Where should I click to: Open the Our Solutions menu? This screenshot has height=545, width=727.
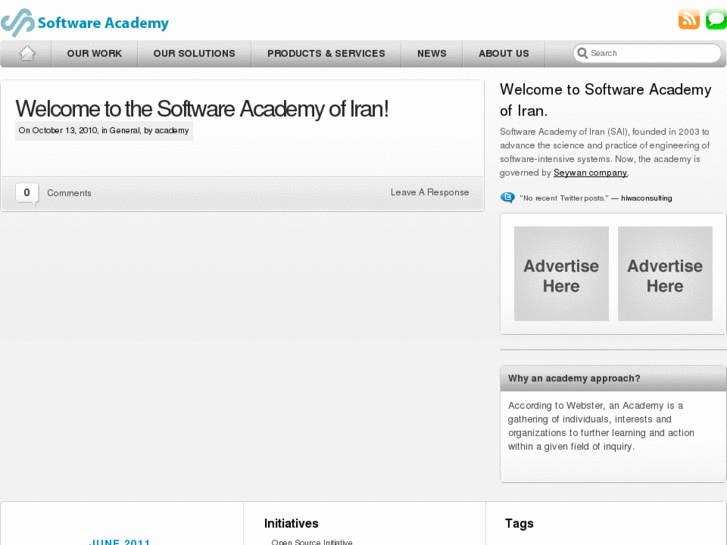click(x=194, y=53)
